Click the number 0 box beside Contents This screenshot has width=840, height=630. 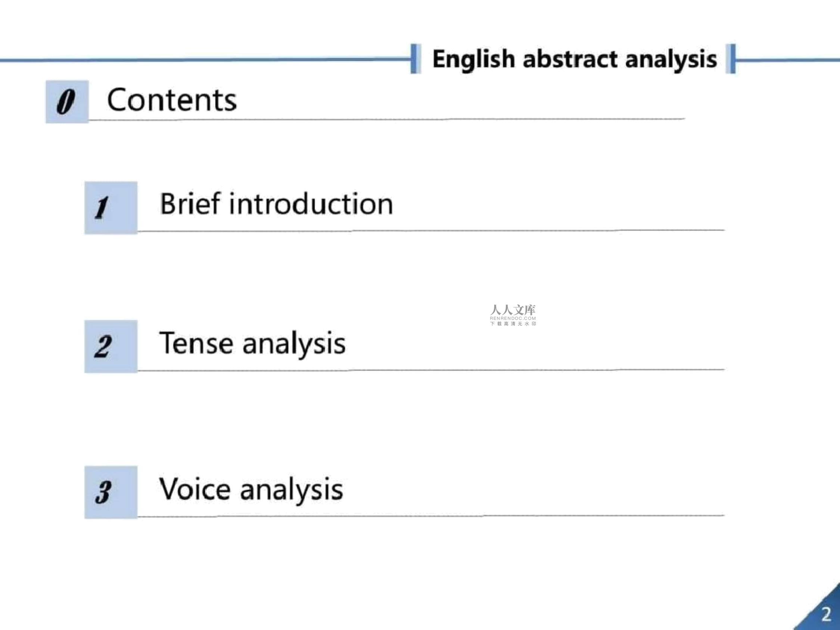click(67, 102)
